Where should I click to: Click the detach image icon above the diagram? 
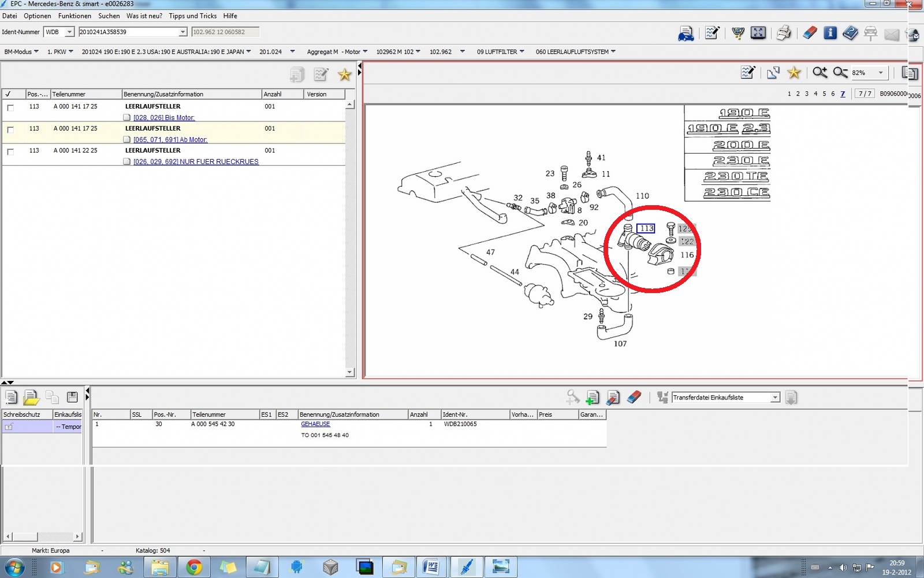(773, 72)
